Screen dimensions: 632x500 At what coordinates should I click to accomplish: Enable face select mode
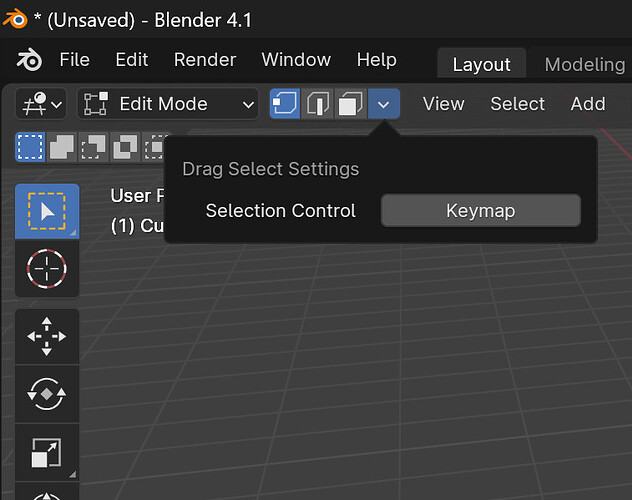[351, 104]
